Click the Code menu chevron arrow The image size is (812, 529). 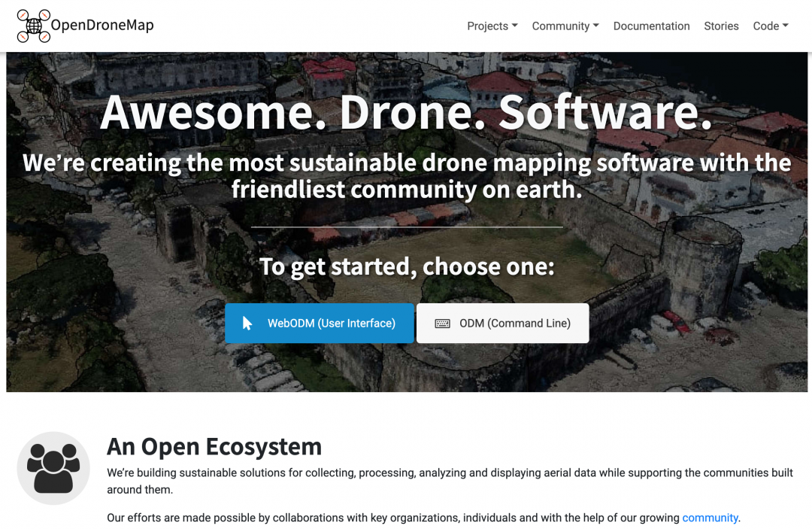coord(787,26)
